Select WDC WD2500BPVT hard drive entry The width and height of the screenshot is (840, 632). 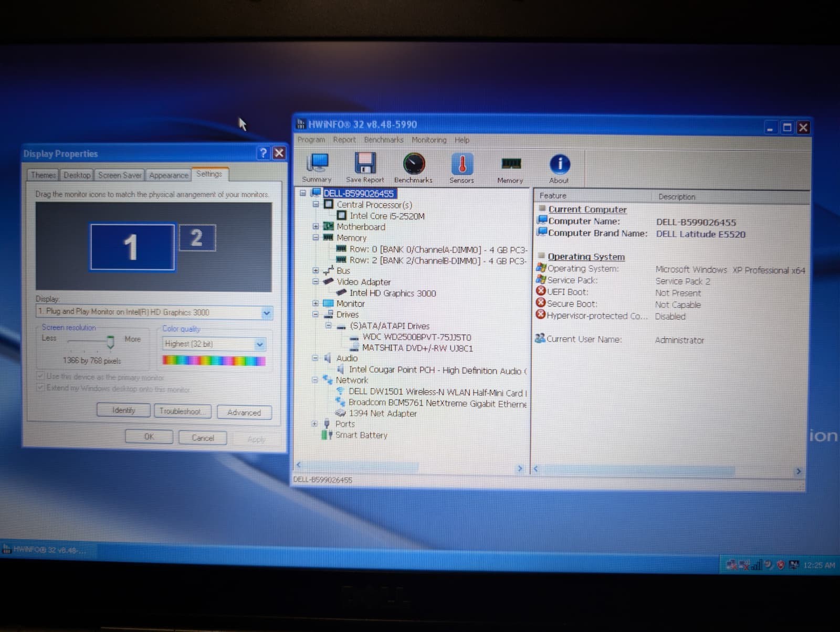pos(417,337)
